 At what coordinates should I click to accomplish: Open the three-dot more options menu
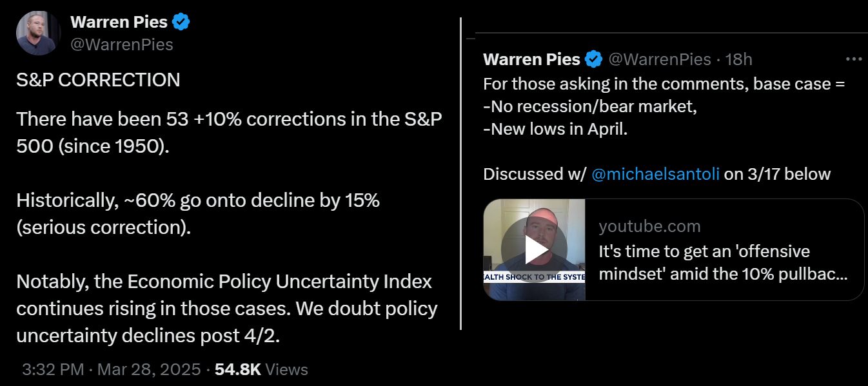pos(853,59)
